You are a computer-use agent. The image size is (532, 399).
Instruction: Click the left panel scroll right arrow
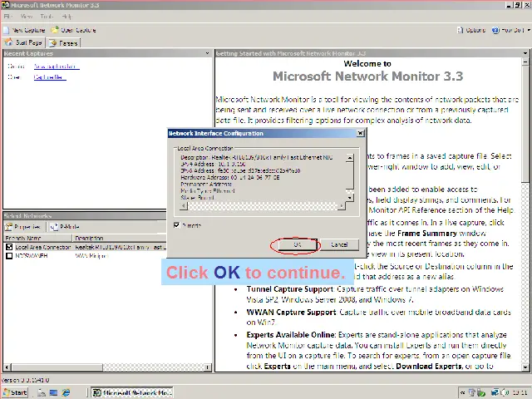pyautogui.click(x=207, y=367)
